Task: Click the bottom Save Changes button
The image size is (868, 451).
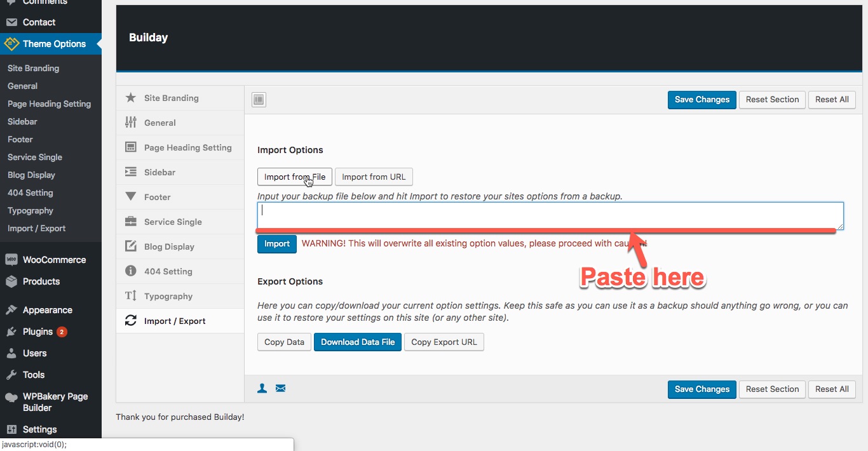Action: [x=702, y=389]
